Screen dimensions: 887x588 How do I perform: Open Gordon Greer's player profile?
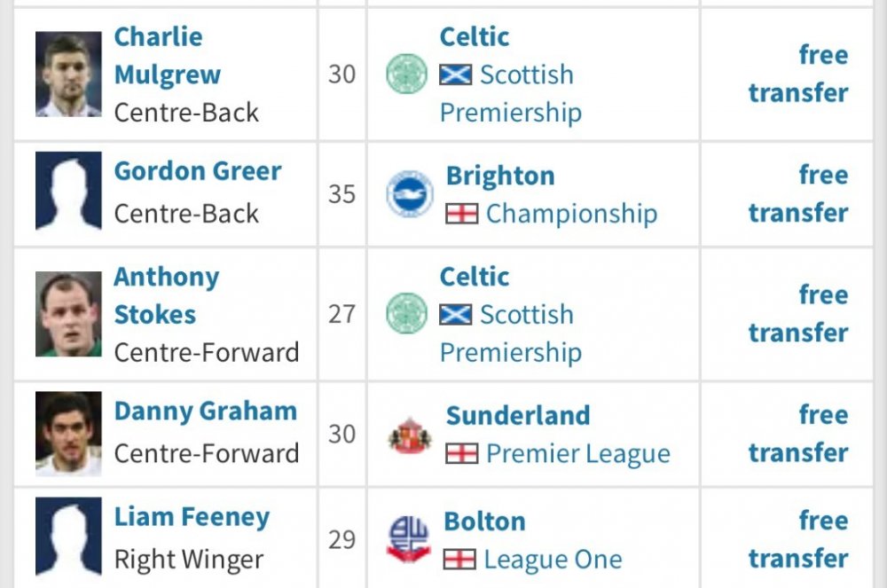(198, 171)
